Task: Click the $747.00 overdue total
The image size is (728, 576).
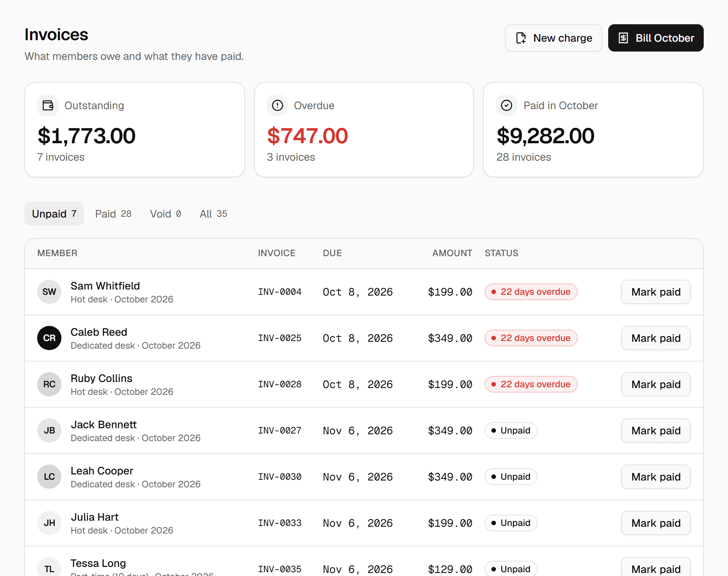Action: point(308,136)
